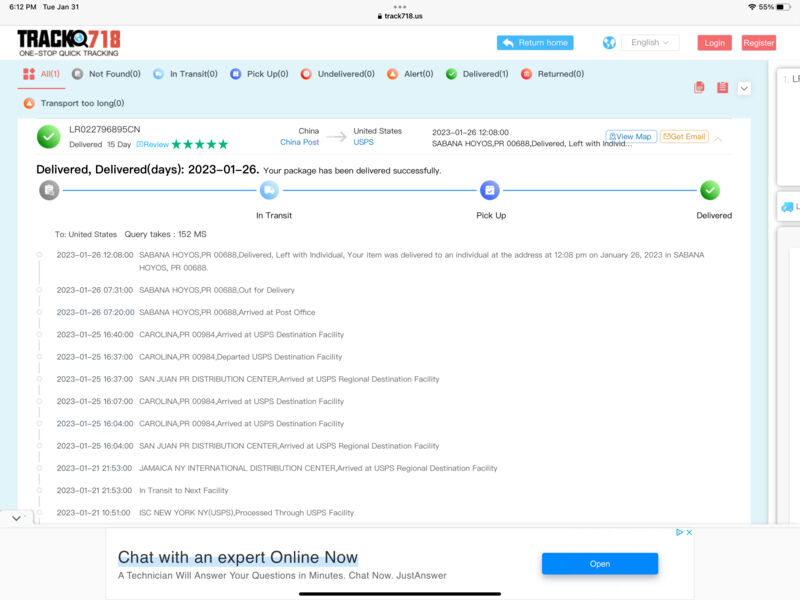The width and height of the screenshot is (800, 600).
Task: Click the Get Email button
Action: [x=684, y=136]
